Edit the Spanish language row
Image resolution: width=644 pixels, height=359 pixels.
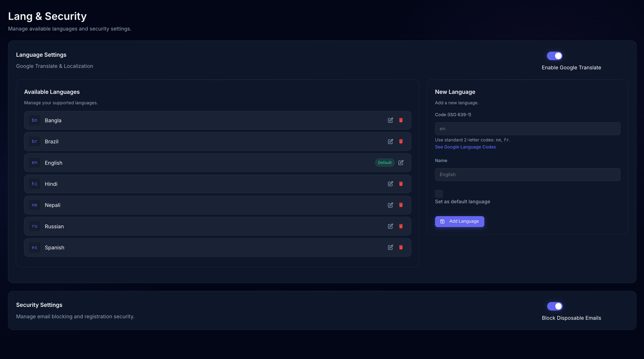pos(390,248)
